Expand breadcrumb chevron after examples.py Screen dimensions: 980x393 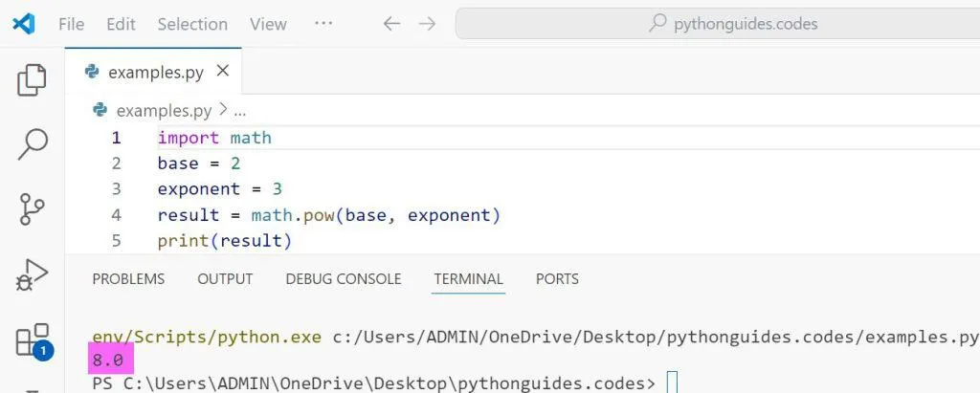pyautogui.click(x=223, y=111)
